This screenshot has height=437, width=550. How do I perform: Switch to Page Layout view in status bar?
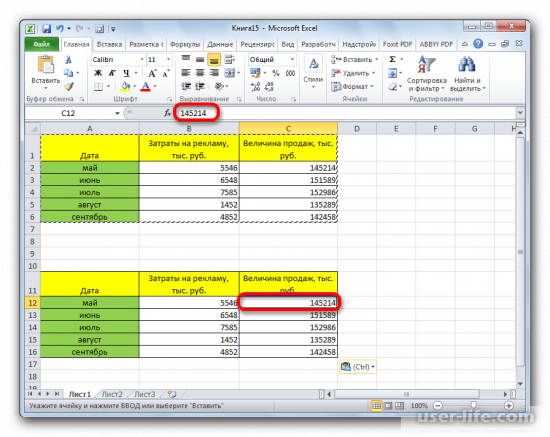pyautogui.click(x=388, y=406)
